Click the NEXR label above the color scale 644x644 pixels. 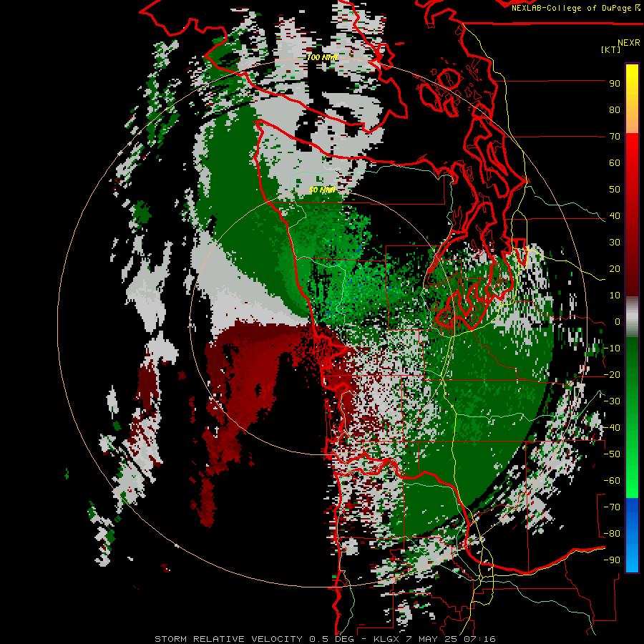pos(628,43)
